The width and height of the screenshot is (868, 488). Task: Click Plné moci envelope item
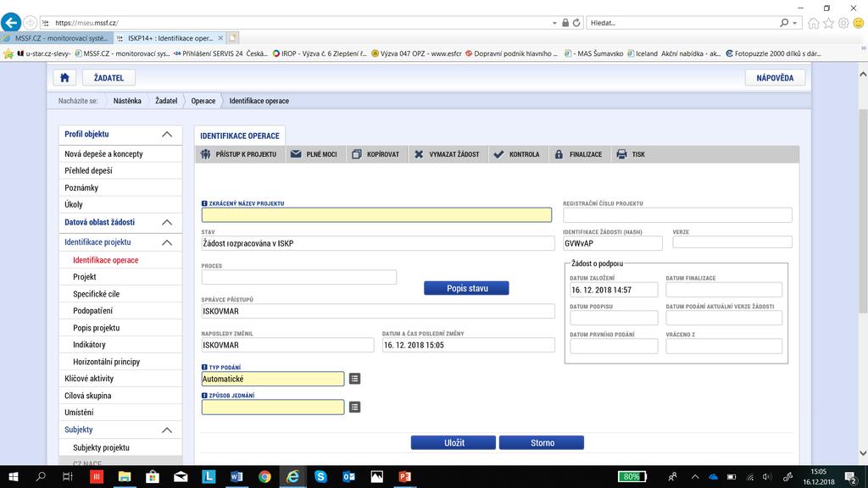pyautogui.click(x=314, y=154)
